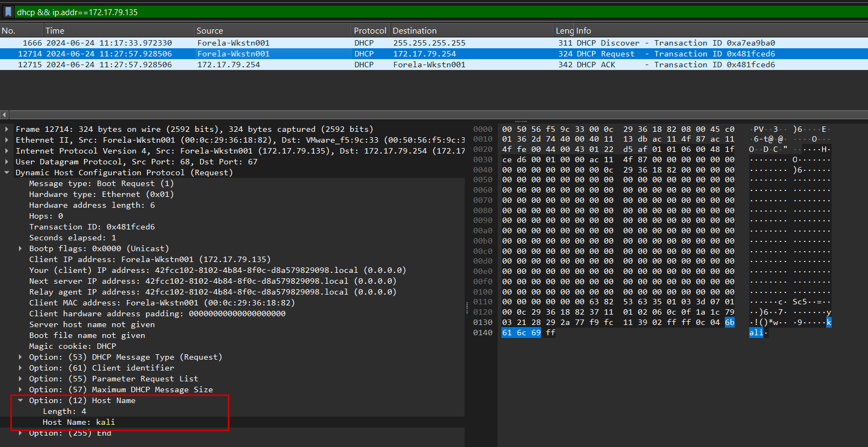Screen dimensions: 868x447
Task: Click the Protocol column header
Action: point(370,31)
